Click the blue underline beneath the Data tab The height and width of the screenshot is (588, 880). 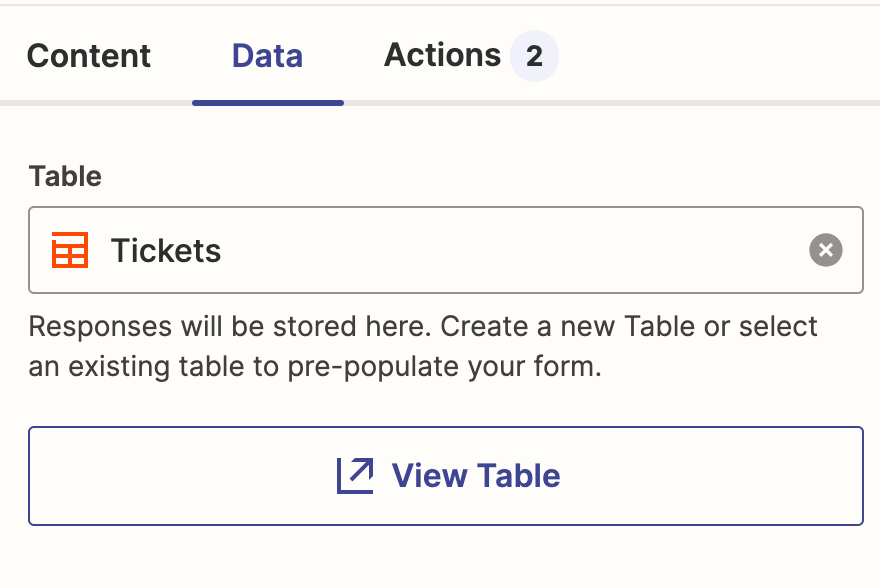[x=268, y=102]
